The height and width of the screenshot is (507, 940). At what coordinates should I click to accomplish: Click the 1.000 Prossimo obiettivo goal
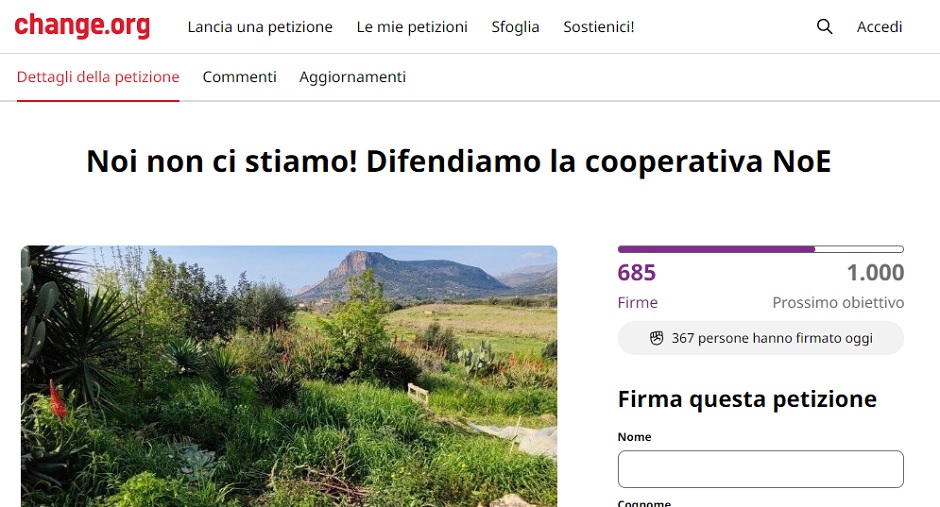838,286
